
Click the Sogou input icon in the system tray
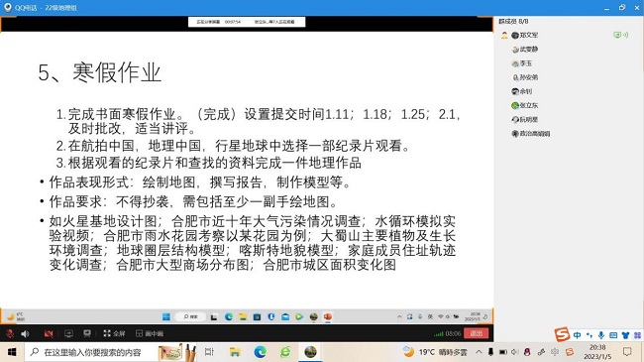[570, 352]
